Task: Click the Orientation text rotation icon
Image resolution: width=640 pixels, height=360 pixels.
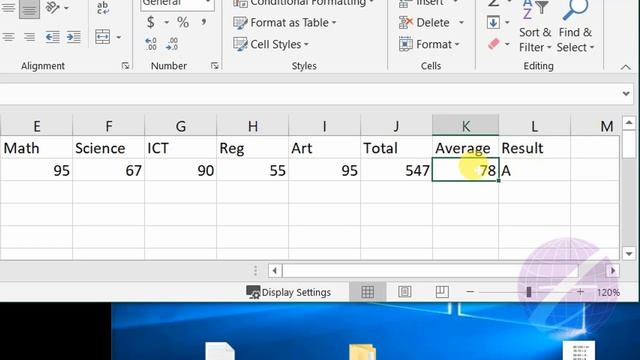Action: coord(53,7)
